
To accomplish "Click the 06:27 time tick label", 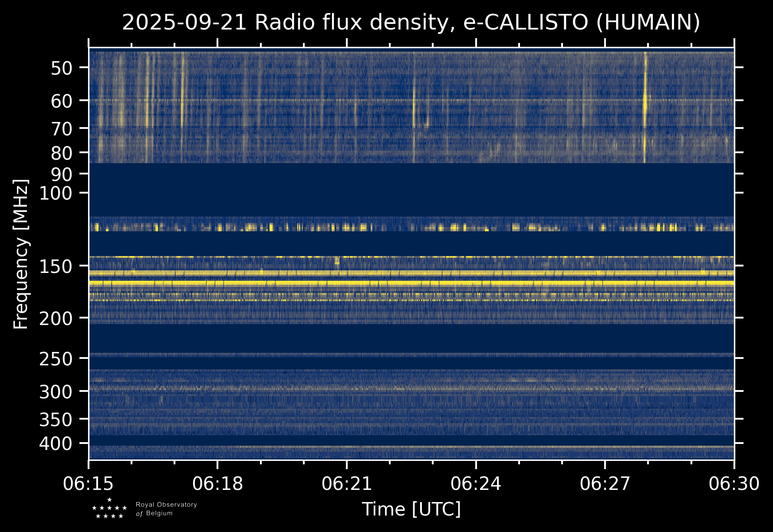I will (x=605, y=484).
